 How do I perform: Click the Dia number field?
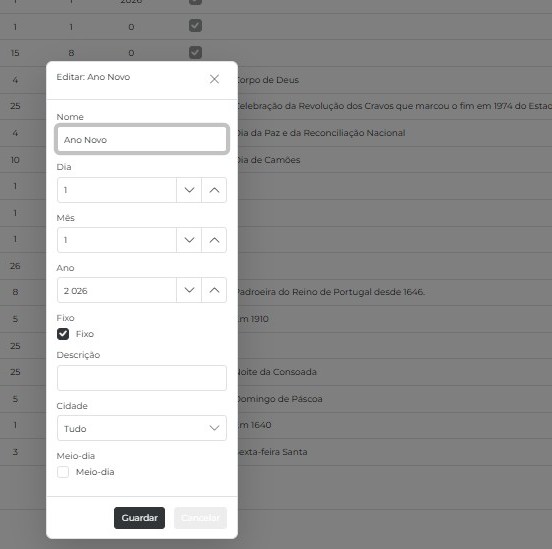[117, 190]
